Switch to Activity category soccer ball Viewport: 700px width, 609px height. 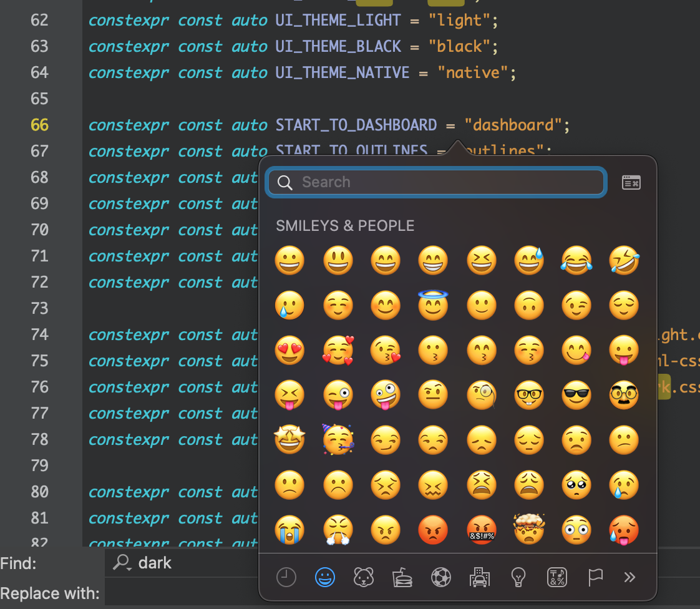[x=441, y=577]
